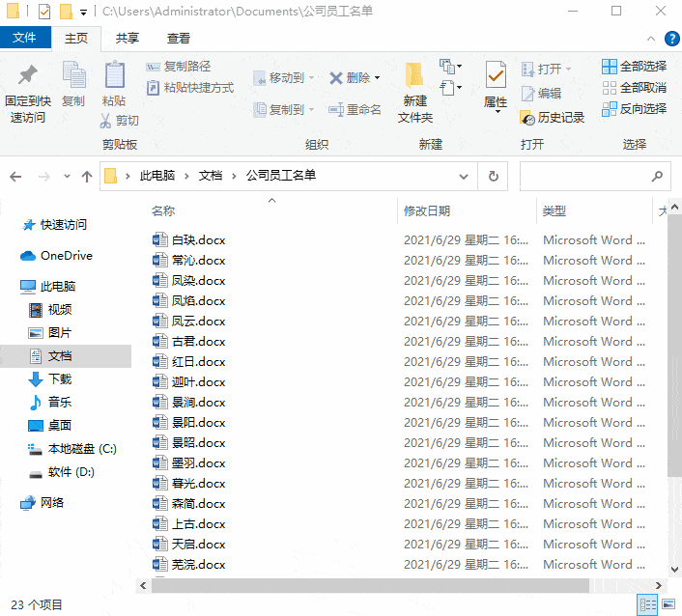Open the Properties (属性) checkmark icon
Image resolution: width=682 pixels, height=616 pixels.
(496, 75)
